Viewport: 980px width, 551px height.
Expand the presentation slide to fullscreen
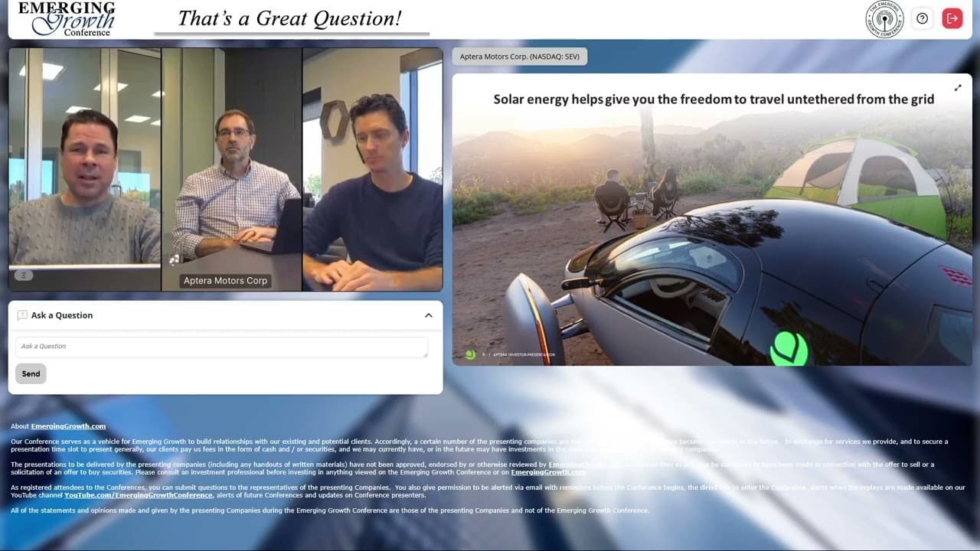click(x=958, y=88)
